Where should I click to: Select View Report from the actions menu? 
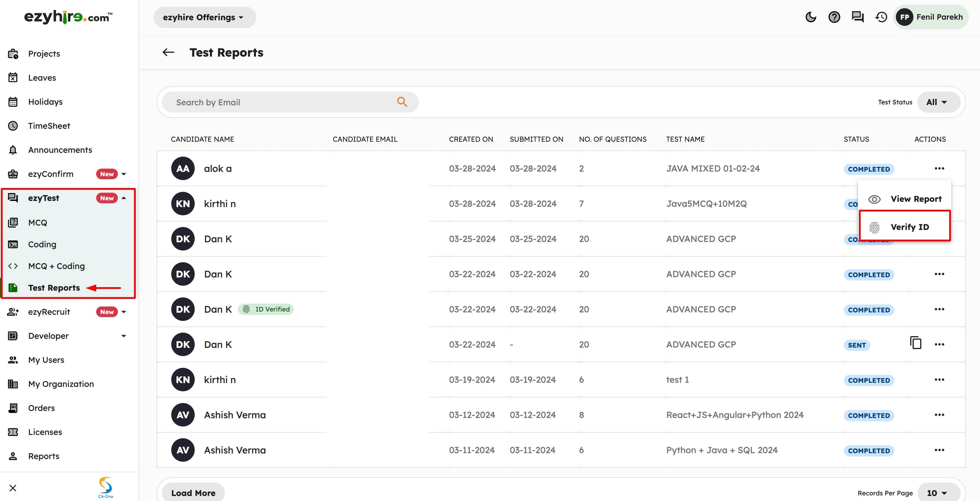pyautogui.click(x=905, y=199)
